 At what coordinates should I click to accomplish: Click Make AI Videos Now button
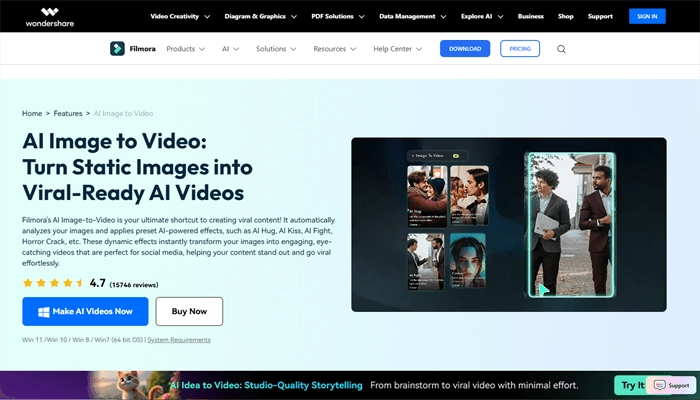[x=85, y=312]
